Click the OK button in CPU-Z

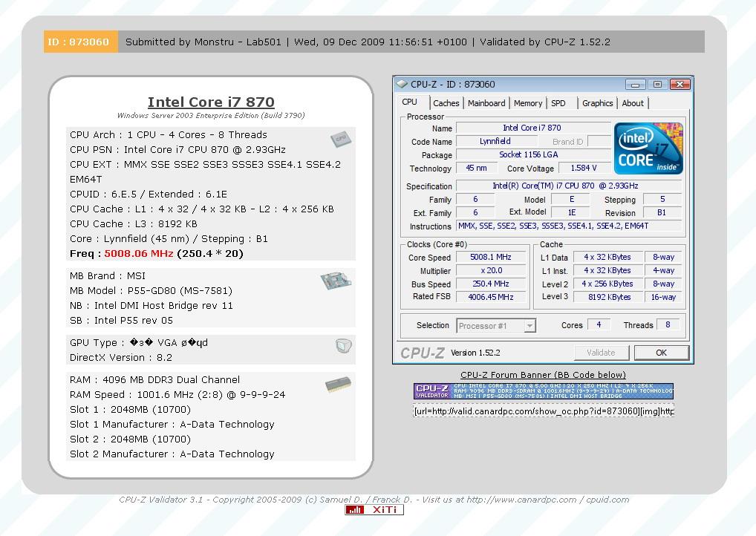(661, 353)
